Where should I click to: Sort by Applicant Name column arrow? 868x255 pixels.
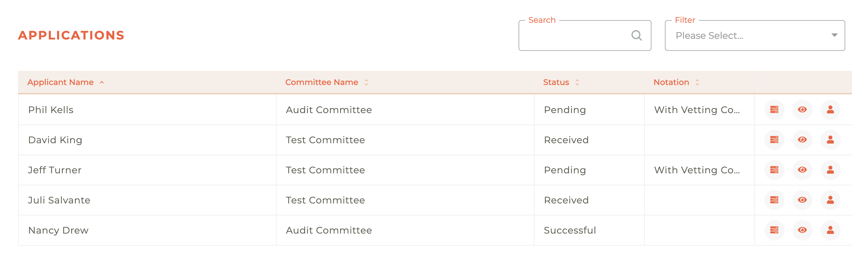[102, 82]
